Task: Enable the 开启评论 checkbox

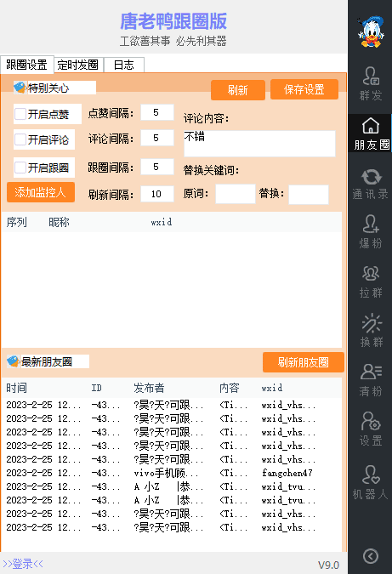Action: (20, 139)
